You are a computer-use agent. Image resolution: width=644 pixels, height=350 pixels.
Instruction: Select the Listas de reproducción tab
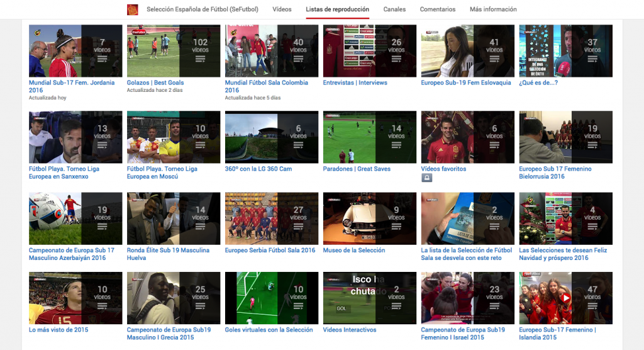pos(337,9)
